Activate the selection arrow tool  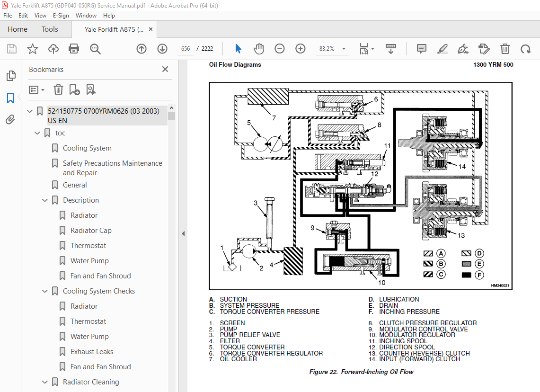238,49
